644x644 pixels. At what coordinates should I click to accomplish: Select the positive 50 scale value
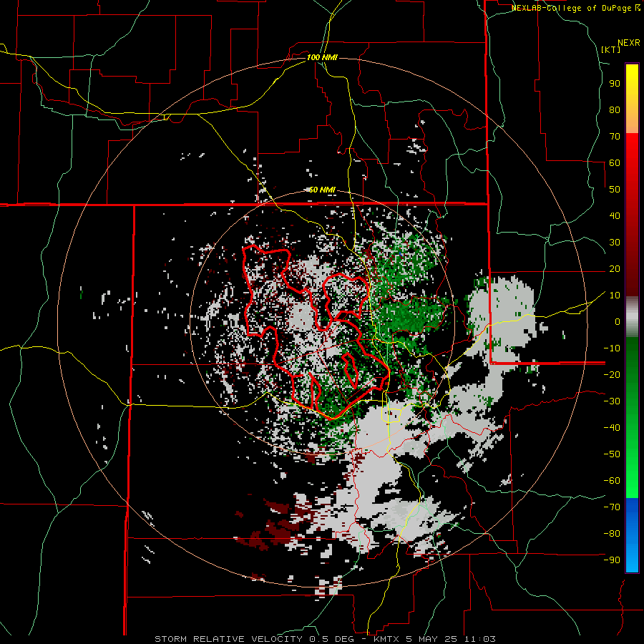[x=615, y=190]
